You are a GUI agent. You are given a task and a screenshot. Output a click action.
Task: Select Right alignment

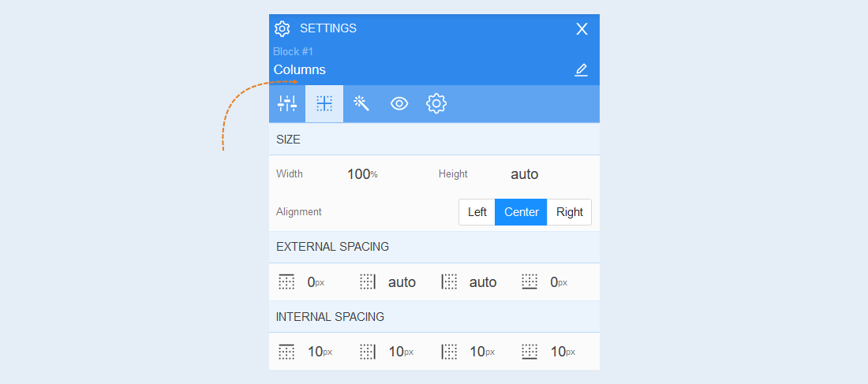(570, 212)
